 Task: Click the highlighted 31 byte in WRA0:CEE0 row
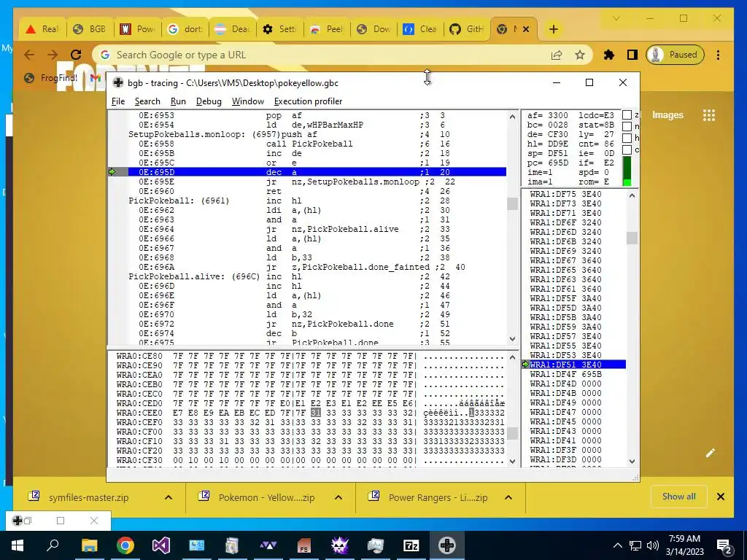pyautogui.click(x=315, y=413)
